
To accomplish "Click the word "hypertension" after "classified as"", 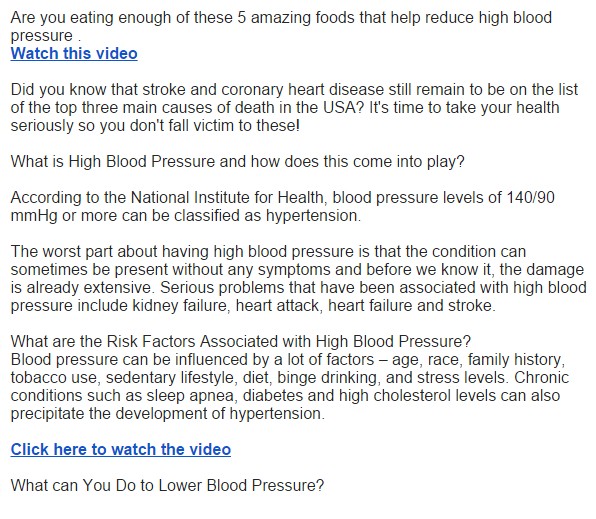I will [312, 216].
